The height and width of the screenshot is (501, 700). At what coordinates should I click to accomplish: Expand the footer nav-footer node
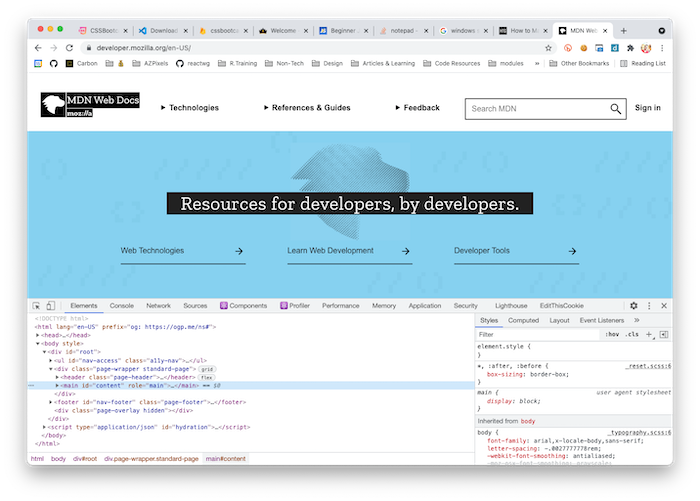[x=50, y=402]
